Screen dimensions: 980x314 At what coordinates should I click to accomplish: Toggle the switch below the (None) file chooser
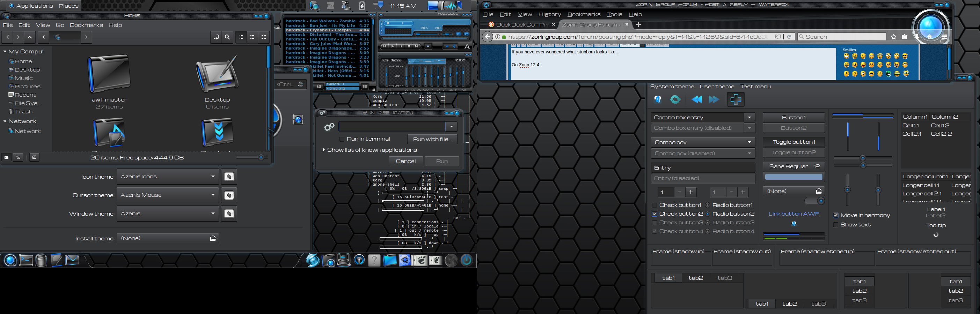(x=814, y=201)
